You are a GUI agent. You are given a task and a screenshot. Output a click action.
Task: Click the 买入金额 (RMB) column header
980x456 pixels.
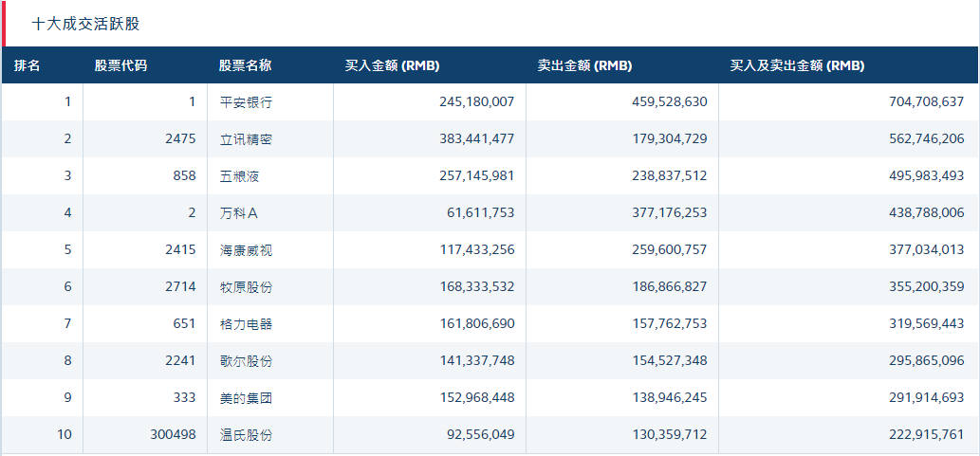pos(392,65)
